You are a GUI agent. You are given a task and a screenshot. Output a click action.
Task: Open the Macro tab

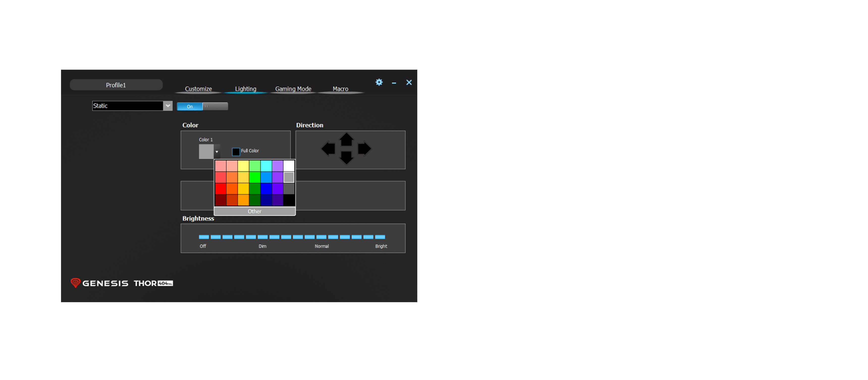click(x=340, y=89)
